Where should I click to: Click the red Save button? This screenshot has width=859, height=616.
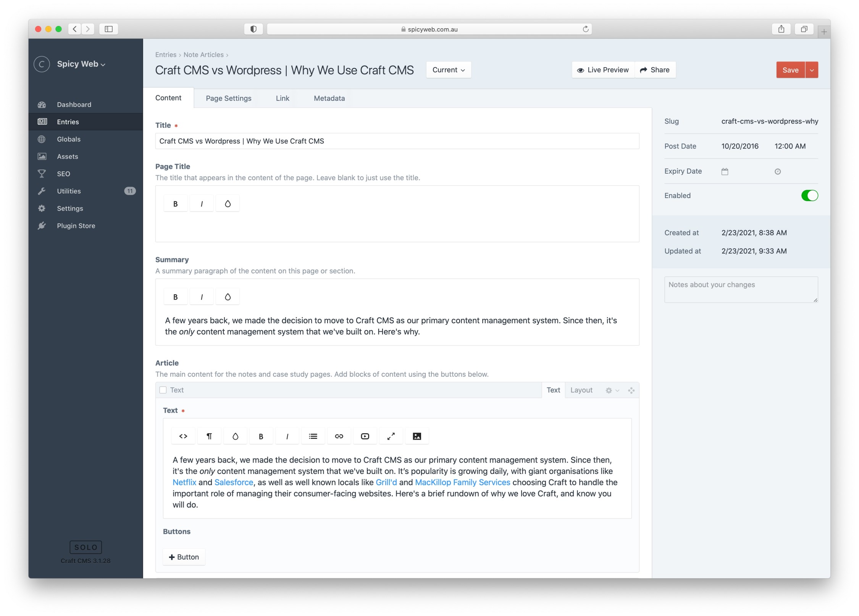coord(790,70)
